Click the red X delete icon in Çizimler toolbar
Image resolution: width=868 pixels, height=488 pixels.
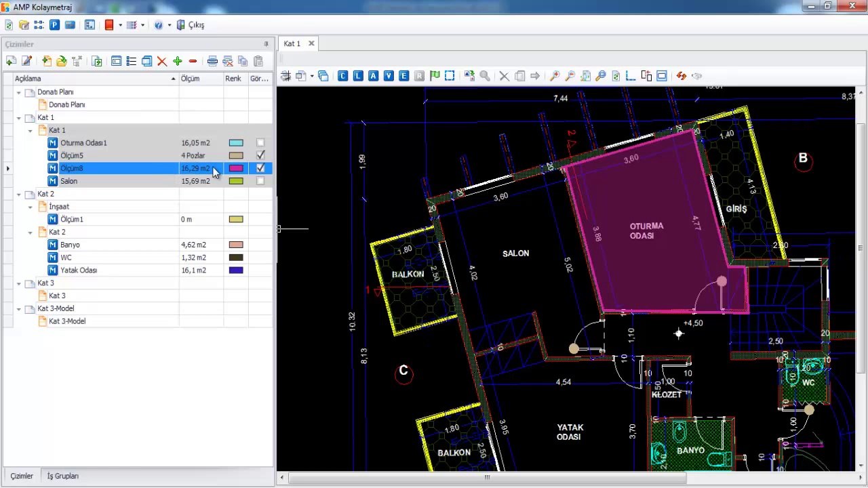(x=162, y=61)
